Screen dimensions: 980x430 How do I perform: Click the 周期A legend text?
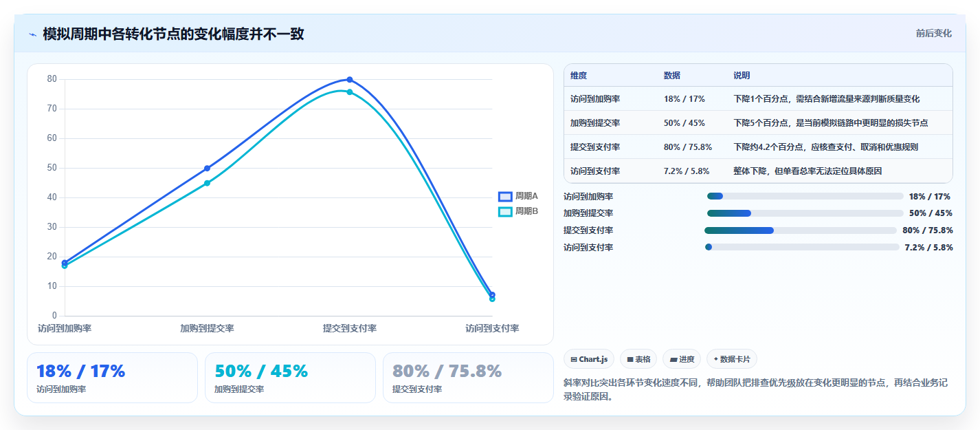click(x=526, y=197)
